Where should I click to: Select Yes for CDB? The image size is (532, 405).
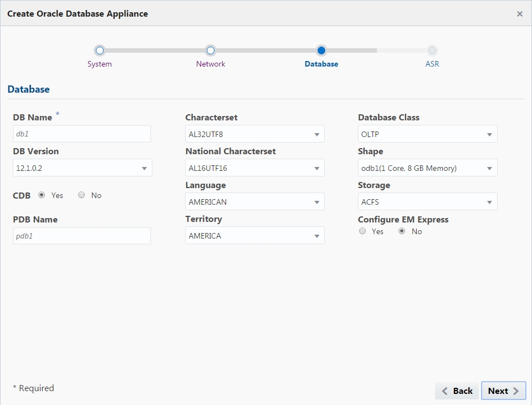click(x=42, y=195)
